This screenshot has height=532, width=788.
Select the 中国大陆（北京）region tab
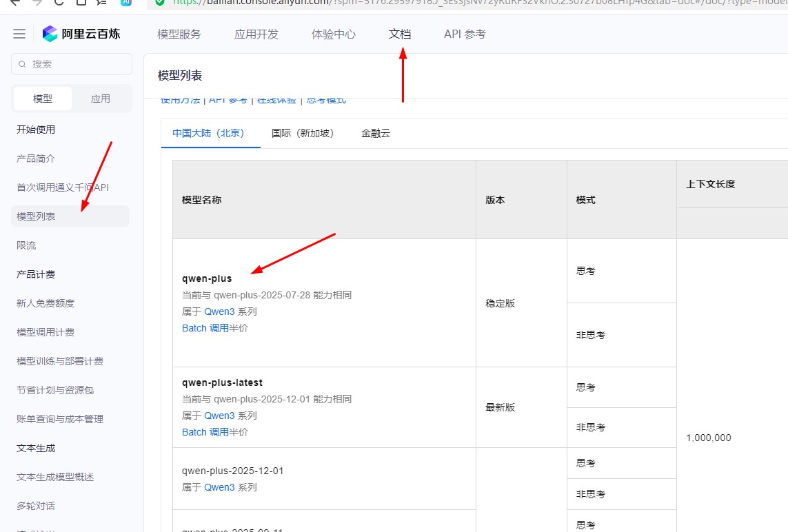tap(210, 133)
